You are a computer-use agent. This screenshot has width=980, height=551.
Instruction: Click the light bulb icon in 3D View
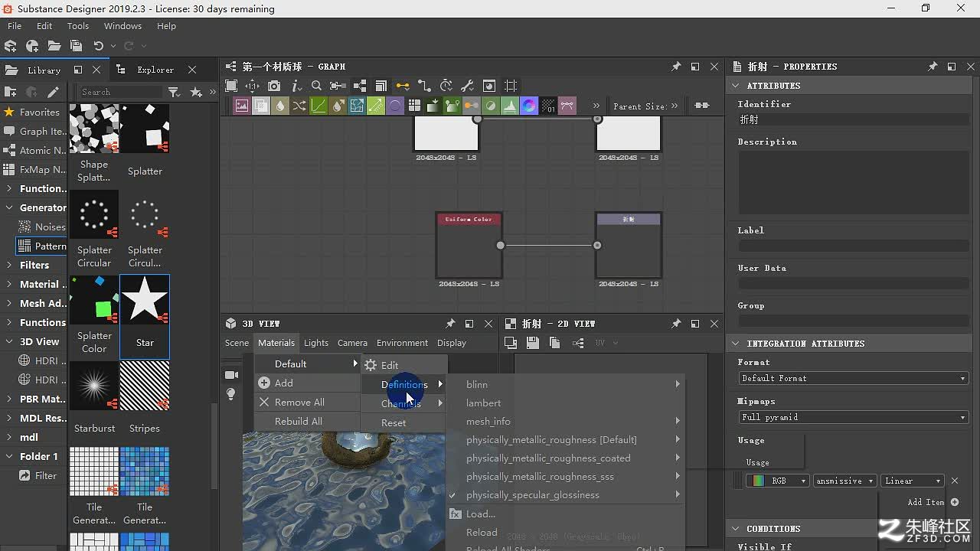(x=230, y=394)
